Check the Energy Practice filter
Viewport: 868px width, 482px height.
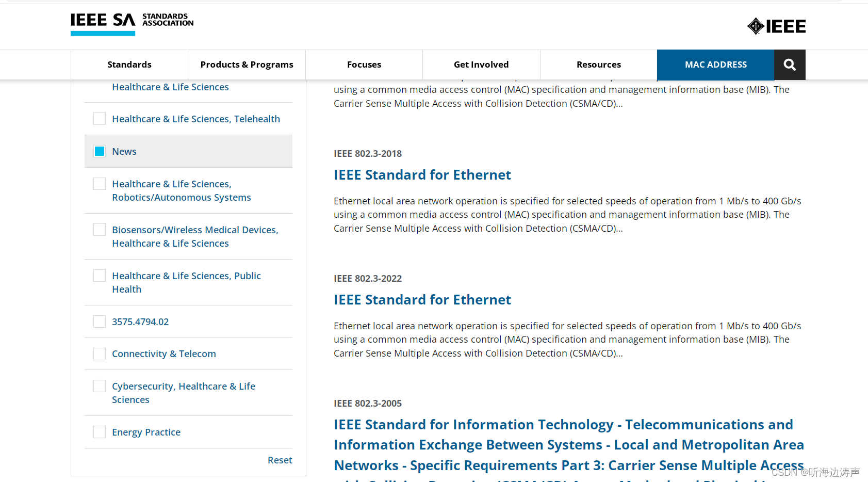(99, 431)
